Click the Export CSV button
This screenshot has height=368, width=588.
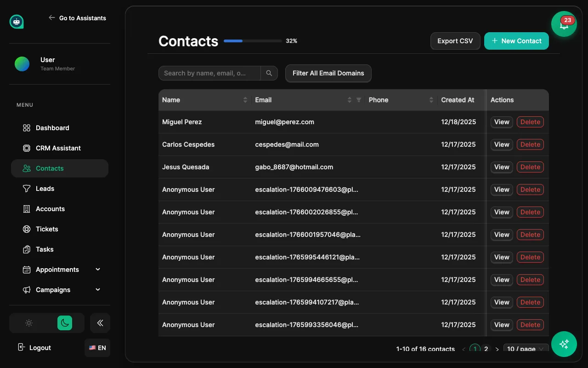coord(455,41)
